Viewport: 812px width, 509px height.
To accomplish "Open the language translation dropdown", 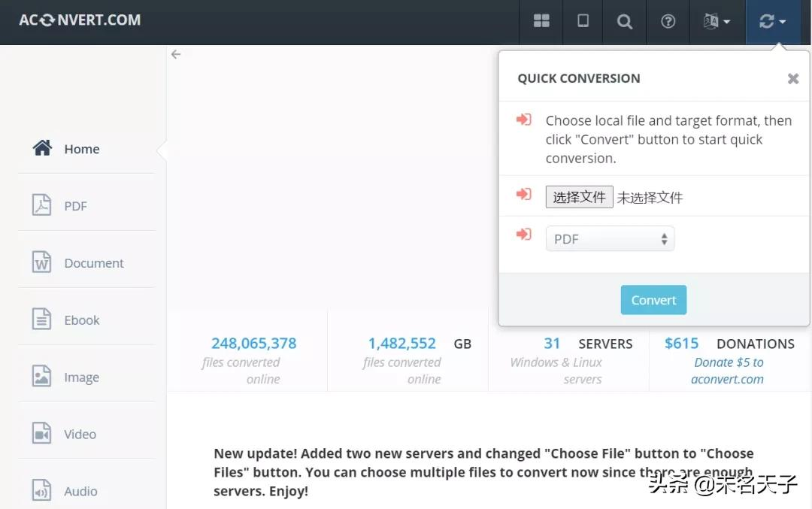I will pos(717,21).
